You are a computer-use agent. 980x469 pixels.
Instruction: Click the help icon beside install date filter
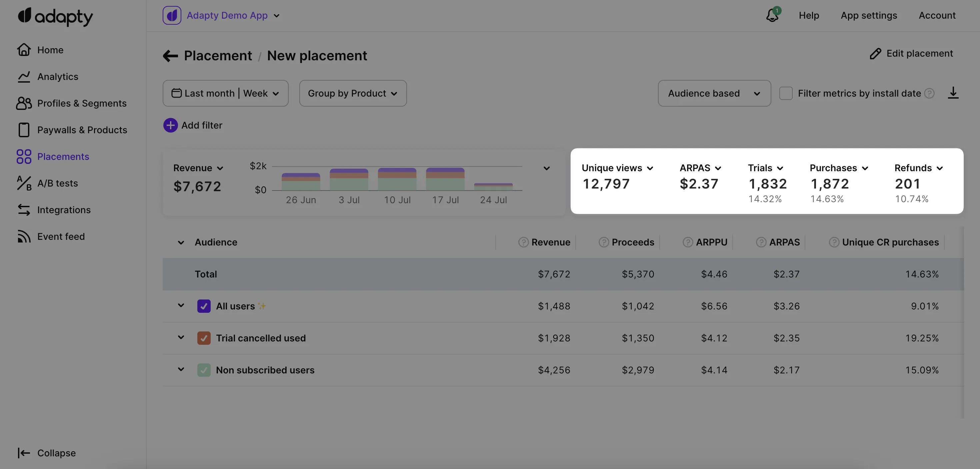(x=929, y=93)
